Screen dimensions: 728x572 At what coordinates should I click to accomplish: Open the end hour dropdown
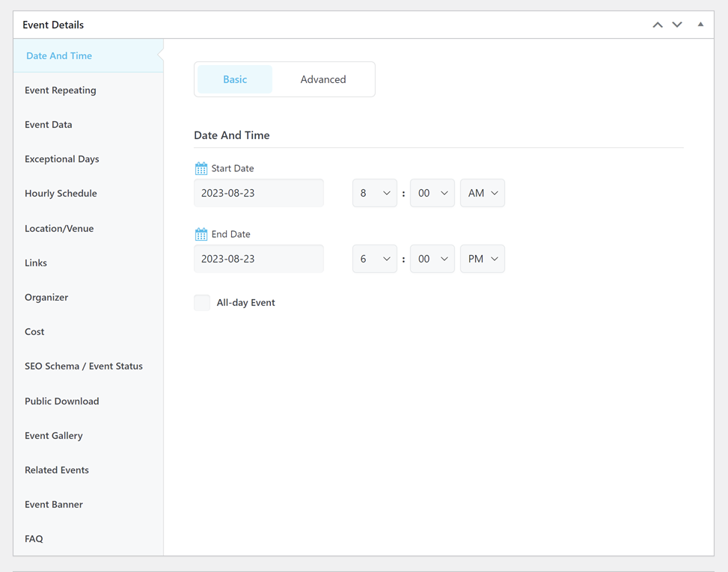(374, 259)
